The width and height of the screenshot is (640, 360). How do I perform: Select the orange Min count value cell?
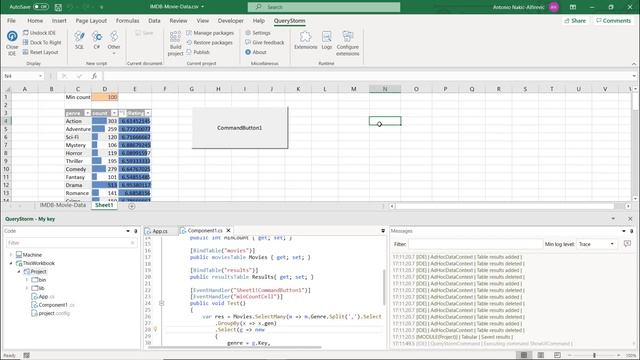coord(105,97)
